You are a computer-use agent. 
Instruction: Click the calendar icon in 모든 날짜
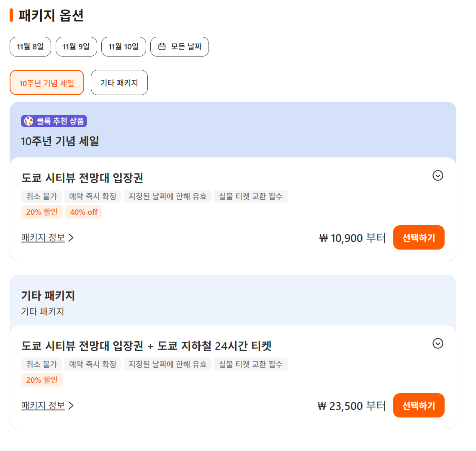pyautogui.click(x=162, y=47)
